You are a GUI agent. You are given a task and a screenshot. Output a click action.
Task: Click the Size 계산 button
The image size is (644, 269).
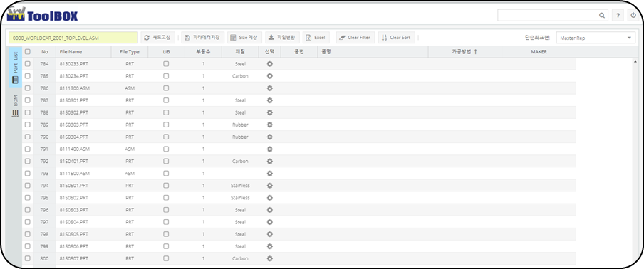[244, 37]
